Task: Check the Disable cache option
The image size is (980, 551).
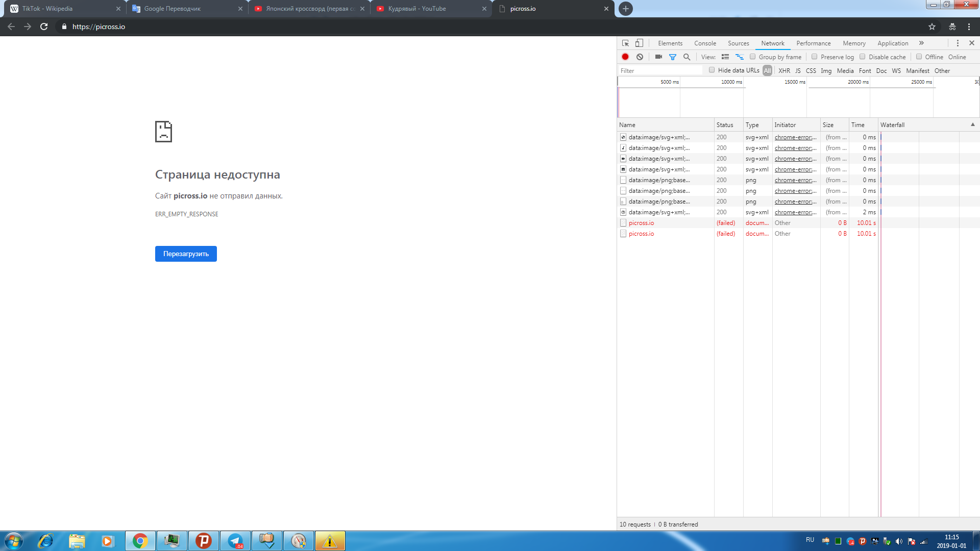Action: click(863, 57)
